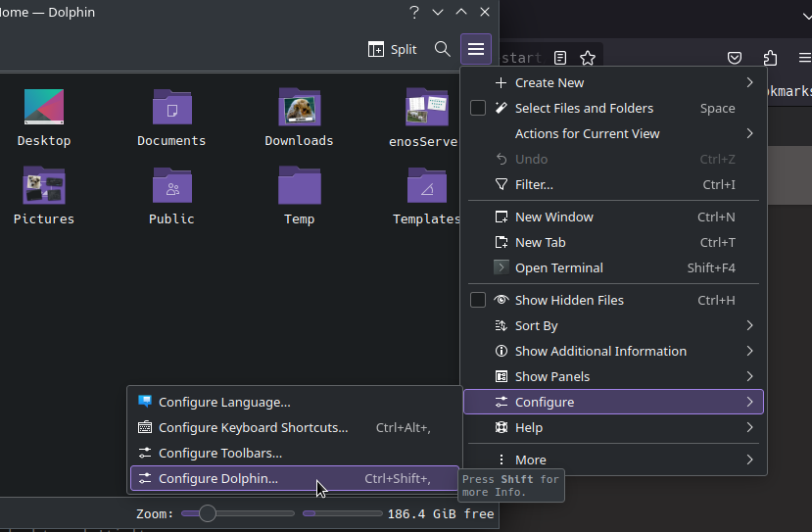Click the Public folder name label

171,218
